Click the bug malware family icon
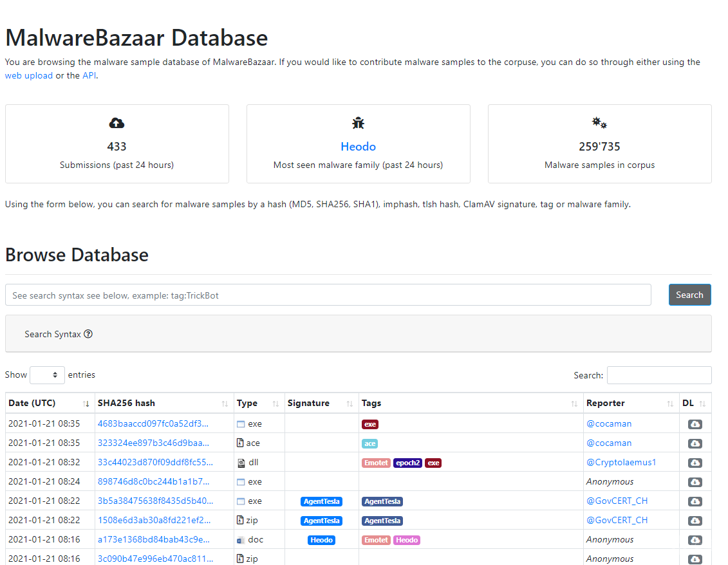Viewport: 728px width, 565px height. [x=358, y=123]
